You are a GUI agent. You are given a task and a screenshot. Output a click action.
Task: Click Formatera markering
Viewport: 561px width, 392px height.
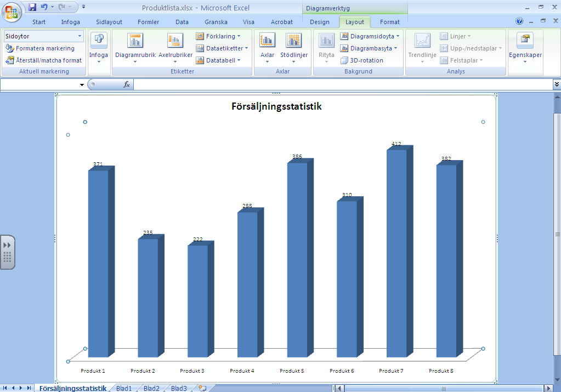[41, 48]
